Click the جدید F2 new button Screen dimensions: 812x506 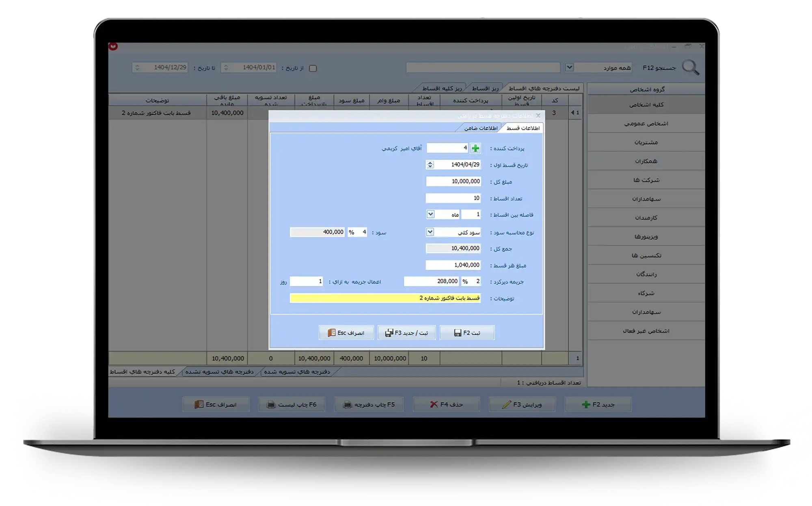tap(598, 405)
